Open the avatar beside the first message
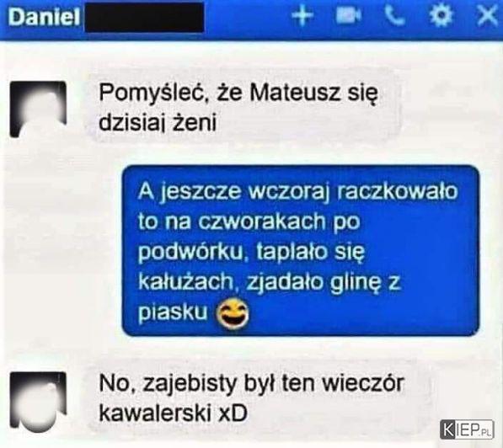The height and width of the screenshot is (448, 503). point(38,109)
